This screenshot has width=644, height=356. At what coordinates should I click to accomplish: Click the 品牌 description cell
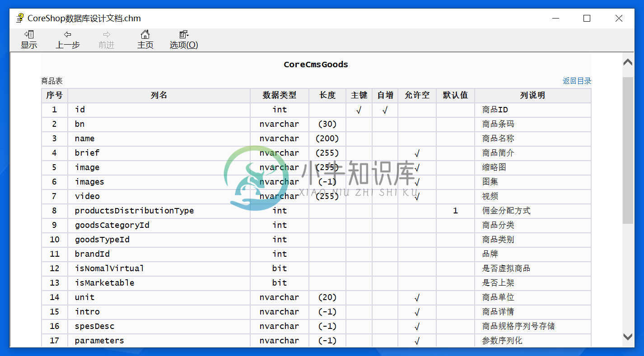tap(532, 254)
